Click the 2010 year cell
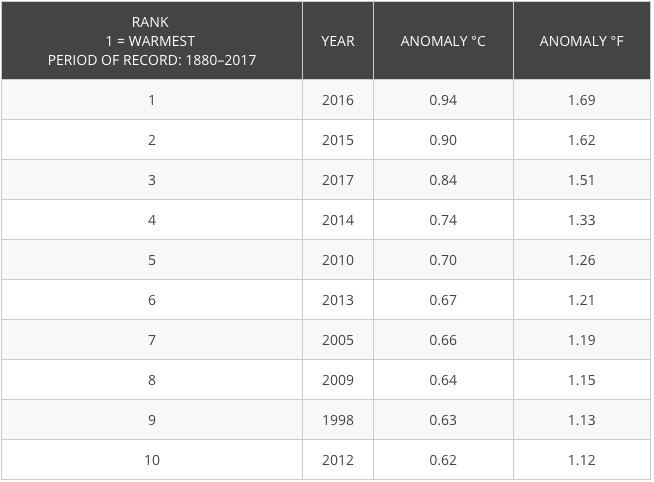This screenshot has height=482, width=654. pyautogui.click(x=338, y=260)
